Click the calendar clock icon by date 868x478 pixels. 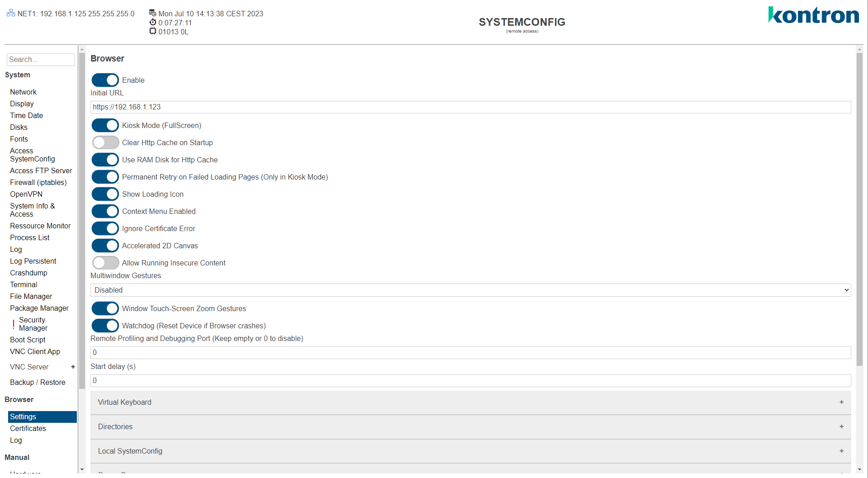click(153, 13)
